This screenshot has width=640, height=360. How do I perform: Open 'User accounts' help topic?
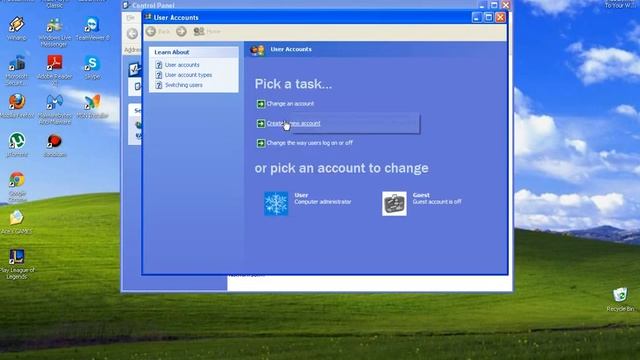pos(182,65)
